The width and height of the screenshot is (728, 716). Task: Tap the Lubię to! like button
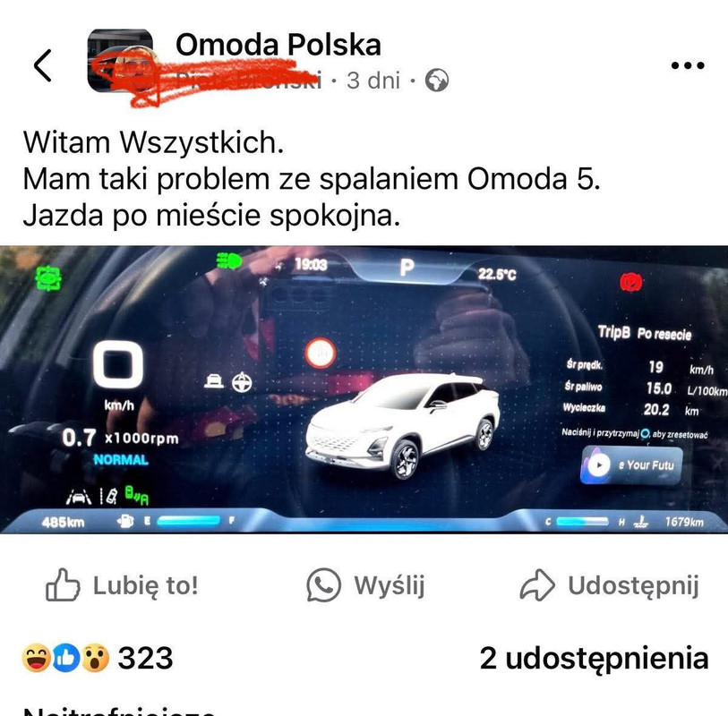click(122, 584)
